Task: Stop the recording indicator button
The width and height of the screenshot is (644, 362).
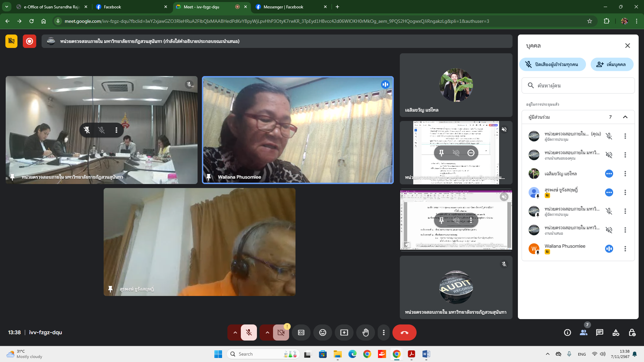Action: [30, 41]
